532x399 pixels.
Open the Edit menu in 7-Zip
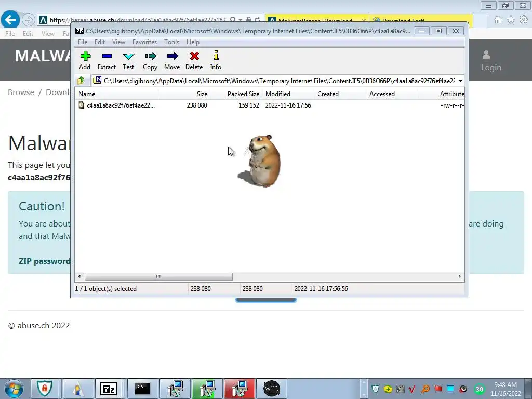99,42
